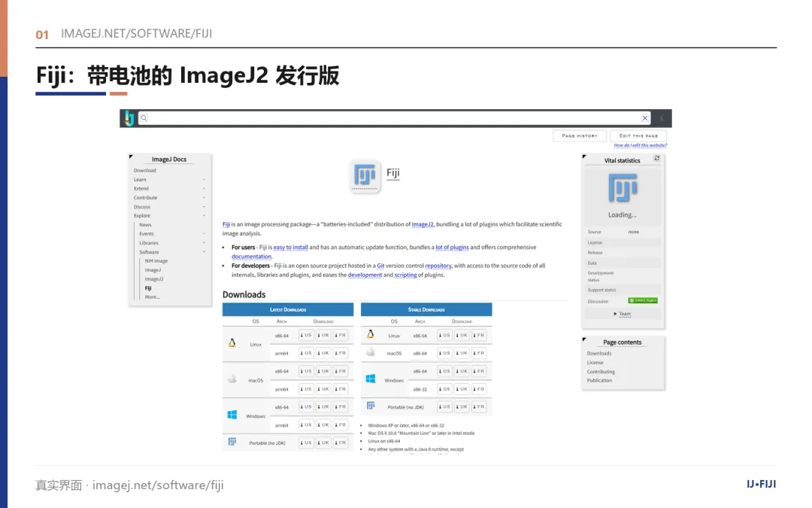
Task: Select the Fiji entry in the sidebar tree
Action: coord(148,288)
